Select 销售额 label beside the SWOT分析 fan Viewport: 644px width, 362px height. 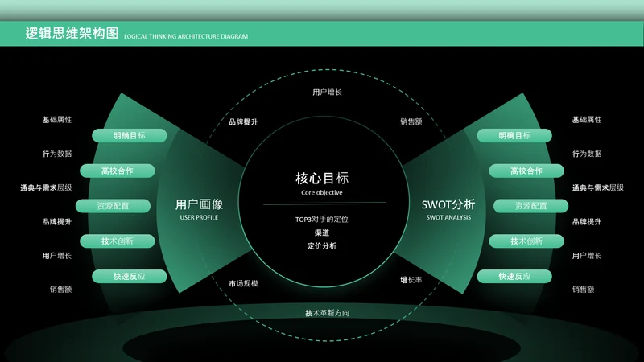[x=583, y=290]
